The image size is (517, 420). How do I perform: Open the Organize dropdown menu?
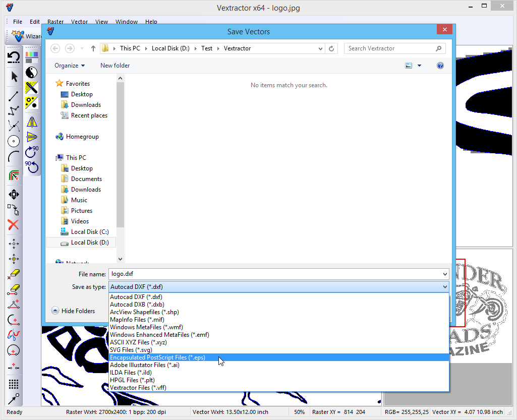pos(70,66)
